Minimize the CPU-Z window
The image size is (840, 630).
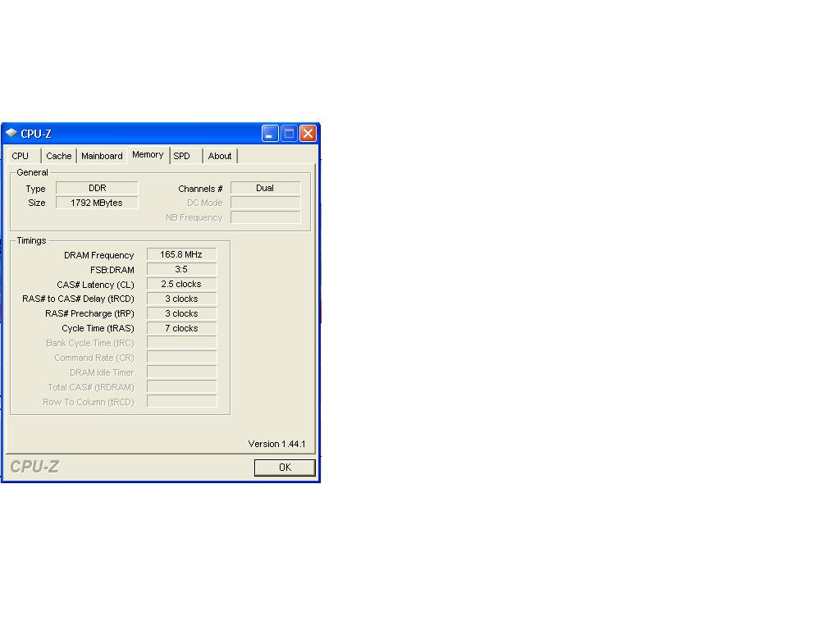coord(269,134)
